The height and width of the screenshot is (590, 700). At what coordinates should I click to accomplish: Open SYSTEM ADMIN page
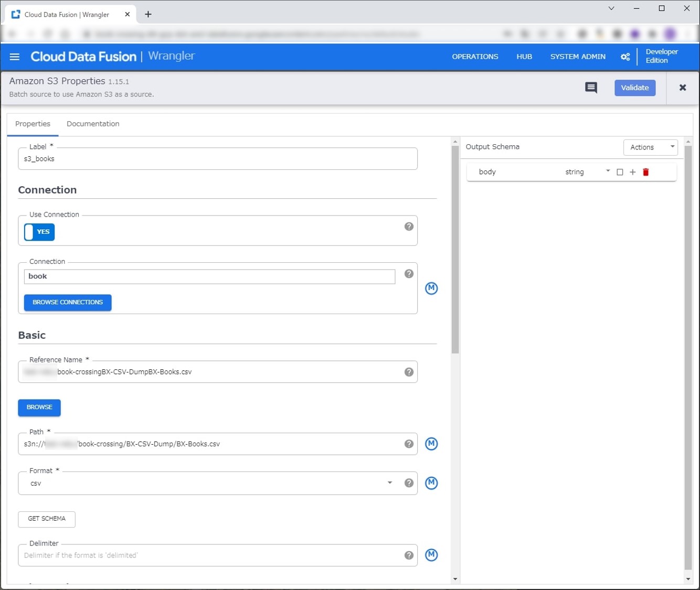coord(578,57)
